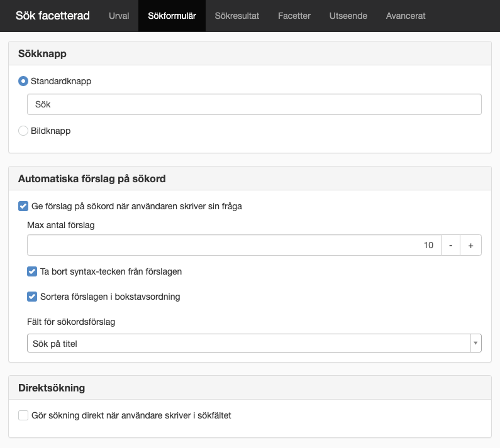The height and width of the screenshot is (448, 500).
Task: Click the Sök facetterad title
Action: click(53, 16)
